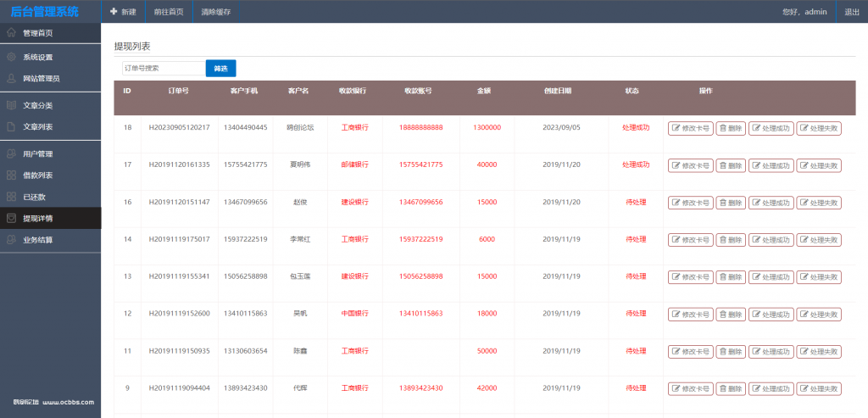Click 修改卡号 in row ID 16
868x418 pixels.
coord(691,203)
